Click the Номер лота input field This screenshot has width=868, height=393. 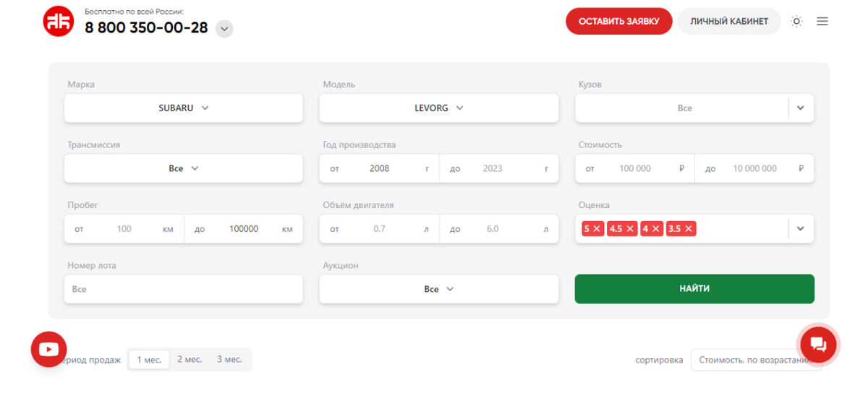(184, 289)
